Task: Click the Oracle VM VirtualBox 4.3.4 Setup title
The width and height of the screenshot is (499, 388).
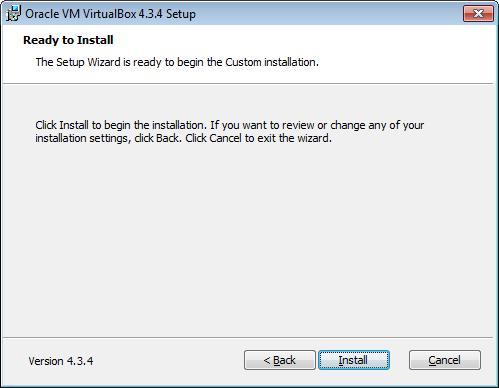Action: point(110,14)
